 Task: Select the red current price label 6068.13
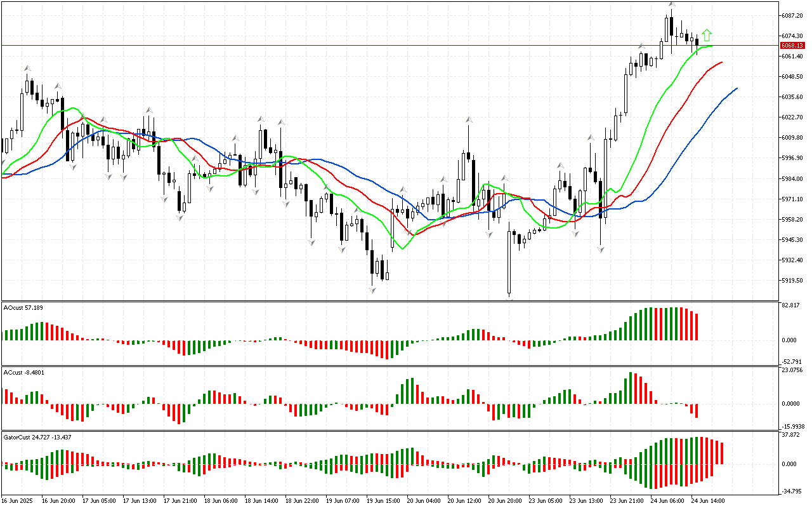792,46
